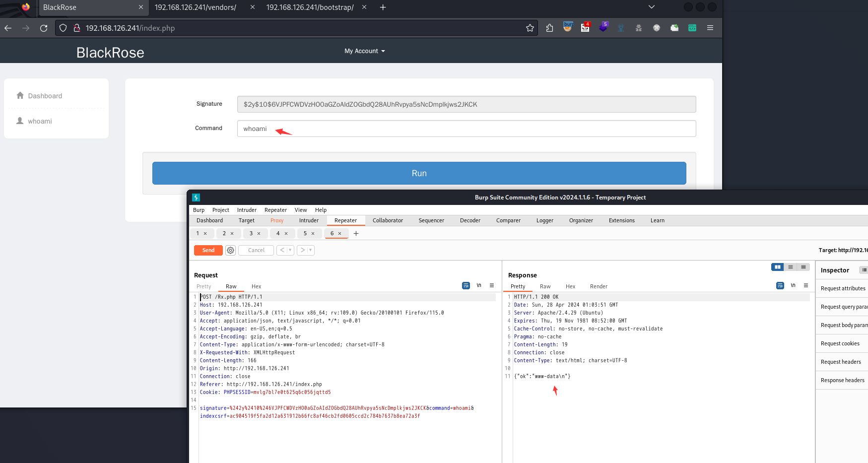Click the blue Run button
This screenshot has height=463, width=868.
click(419, 173)
